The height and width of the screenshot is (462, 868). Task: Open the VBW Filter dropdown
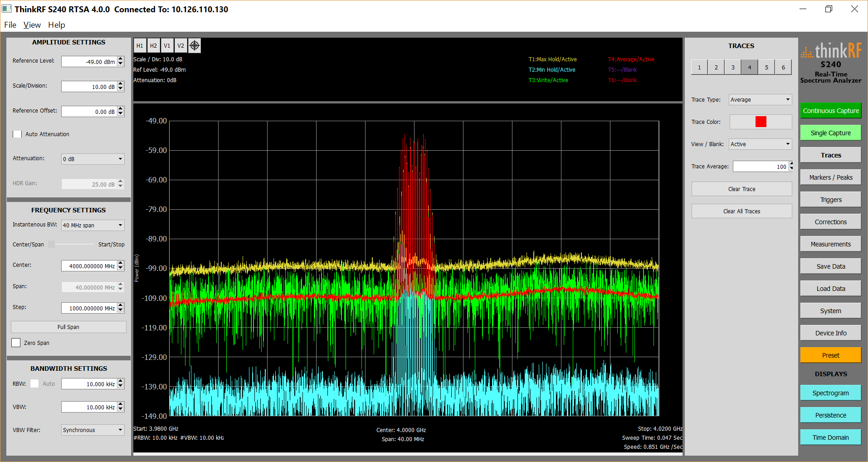pos(93,430)
